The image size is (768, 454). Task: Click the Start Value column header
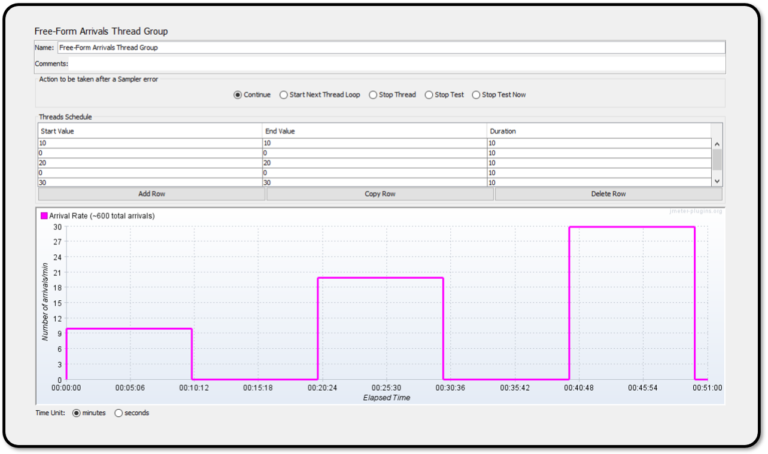click(x=150, y=131)
